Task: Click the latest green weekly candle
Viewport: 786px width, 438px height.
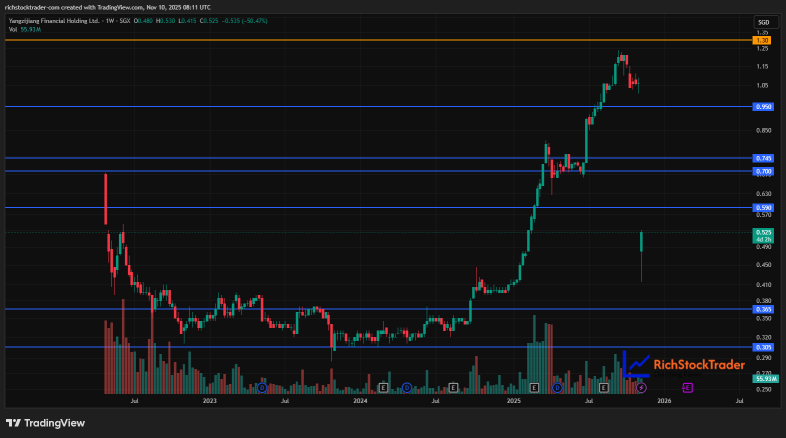Action: click(x=642, y=242)
